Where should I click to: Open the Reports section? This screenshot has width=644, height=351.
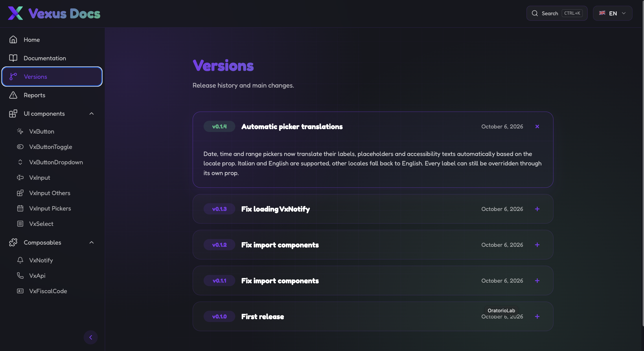pyautogui.click(x=52, y=95)
